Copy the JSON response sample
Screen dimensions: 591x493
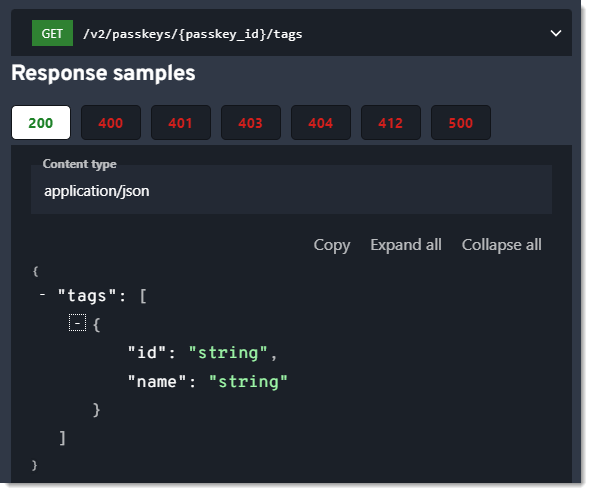(332, 245)
